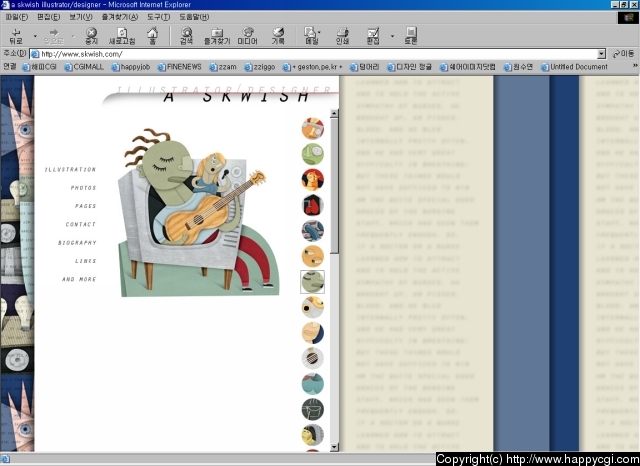Open the Help menu (도움말)
Viewport: 640px width, 466px height.
coord(194,17)
